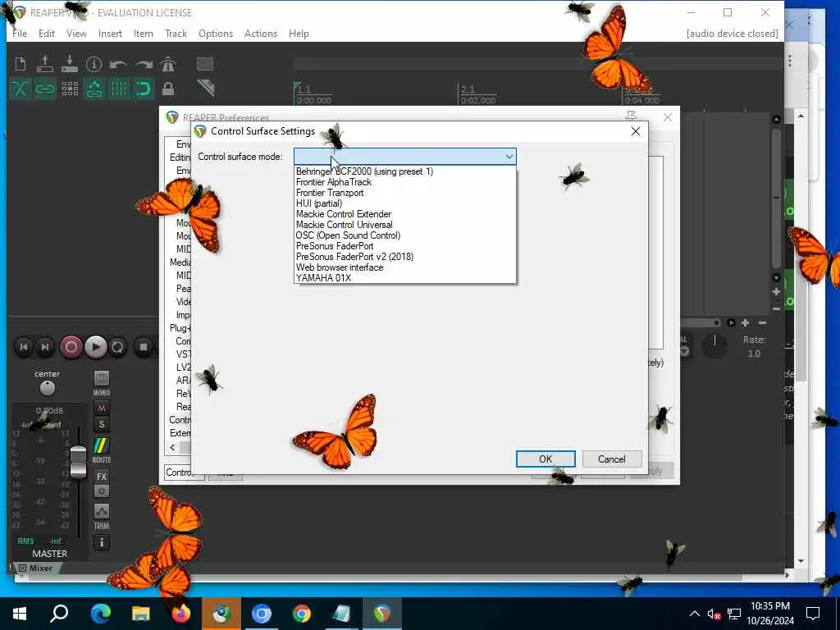Toggle snap magnet icon
The image size is (840, 630).
(144, 89)
